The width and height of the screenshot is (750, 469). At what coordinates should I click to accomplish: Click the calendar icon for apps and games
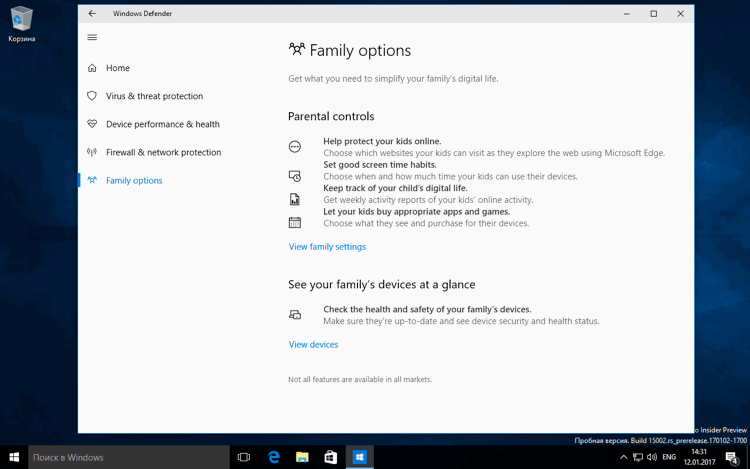coord(295,222)
